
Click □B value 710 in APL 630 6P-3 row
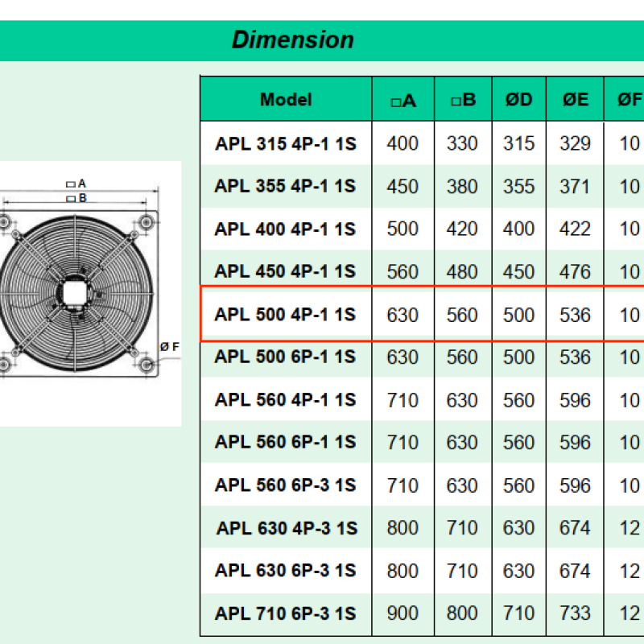pos(462,572)
